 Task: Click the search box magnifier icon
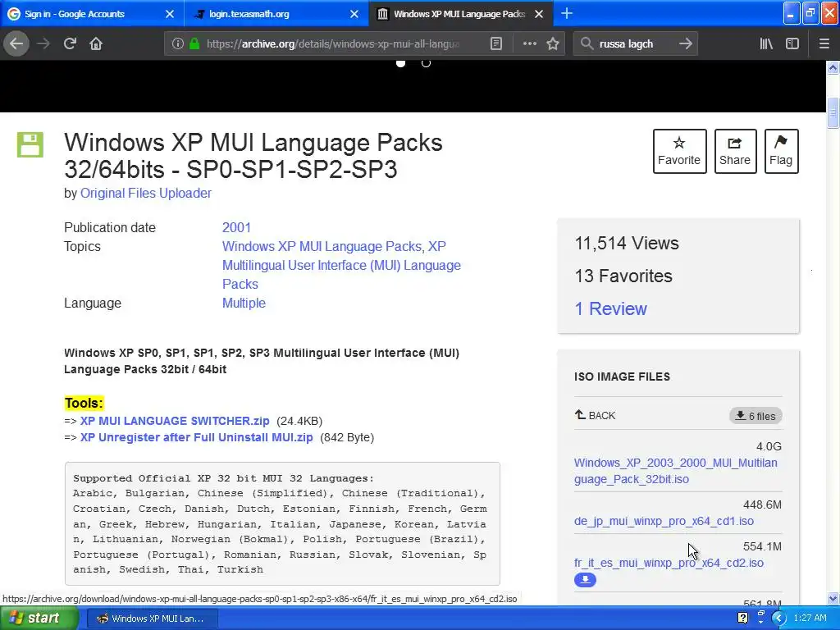[x=587, y=43]
